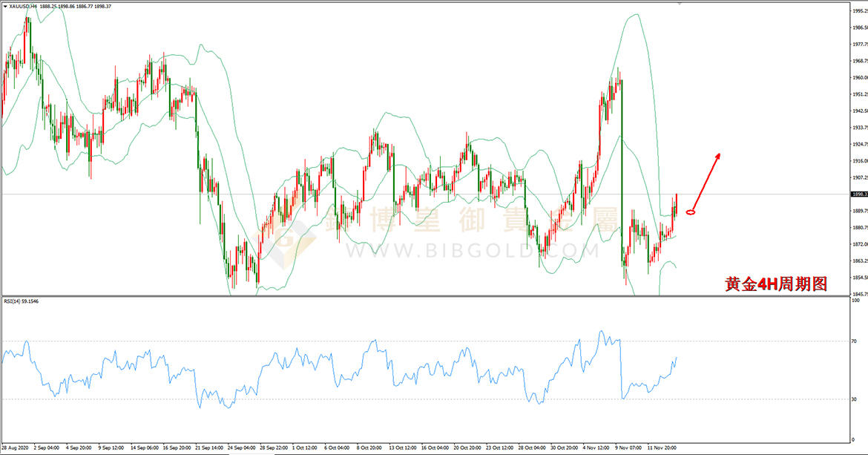Click the 28 Sep 22:00 time label
The width and height of the screenshot is (868, 455).
[274, 448]
